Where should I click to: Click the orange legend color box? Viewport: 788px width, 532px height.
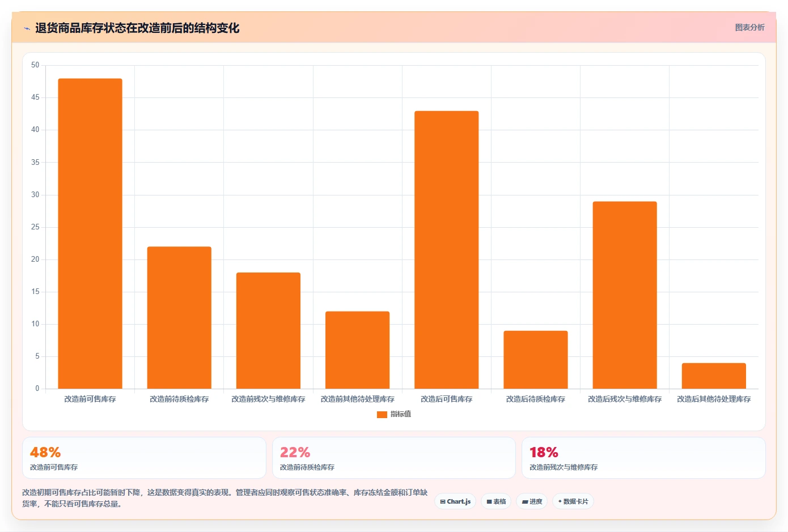click(382, 414)
